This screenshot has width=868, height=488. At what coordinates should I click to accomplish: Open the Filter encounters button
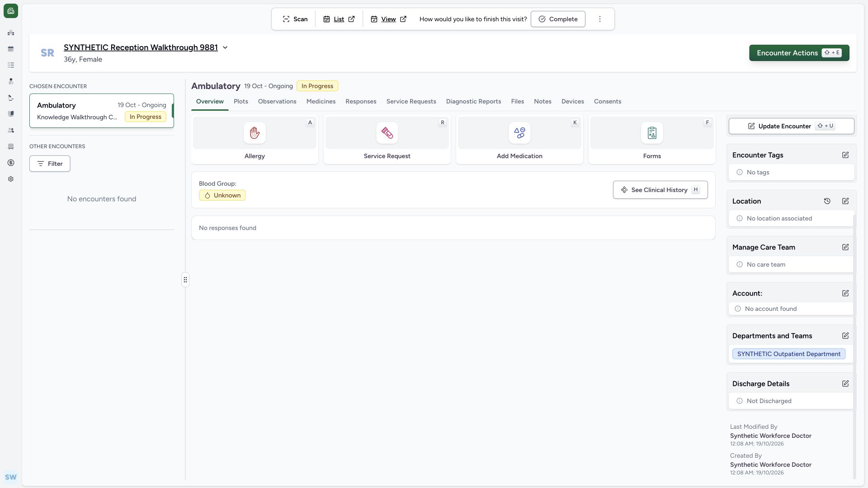[x=50, y=164]
